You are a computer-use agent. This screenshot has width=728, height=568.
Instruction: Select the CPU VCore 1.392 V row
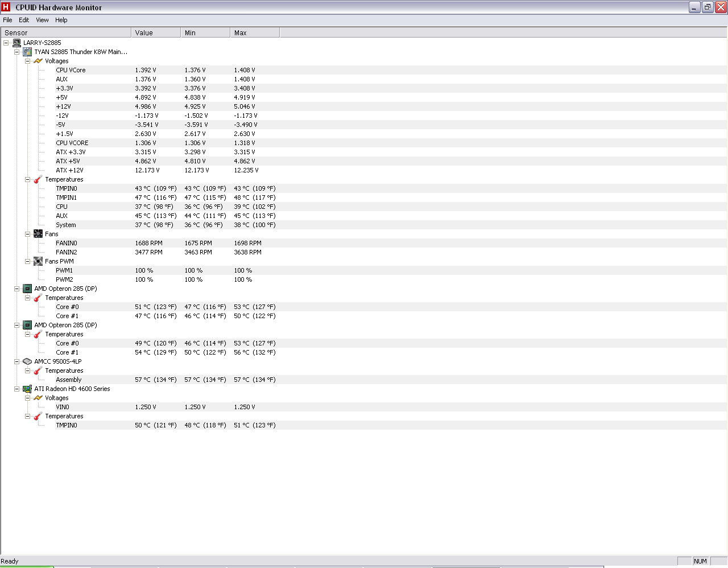tap(364, 70)
